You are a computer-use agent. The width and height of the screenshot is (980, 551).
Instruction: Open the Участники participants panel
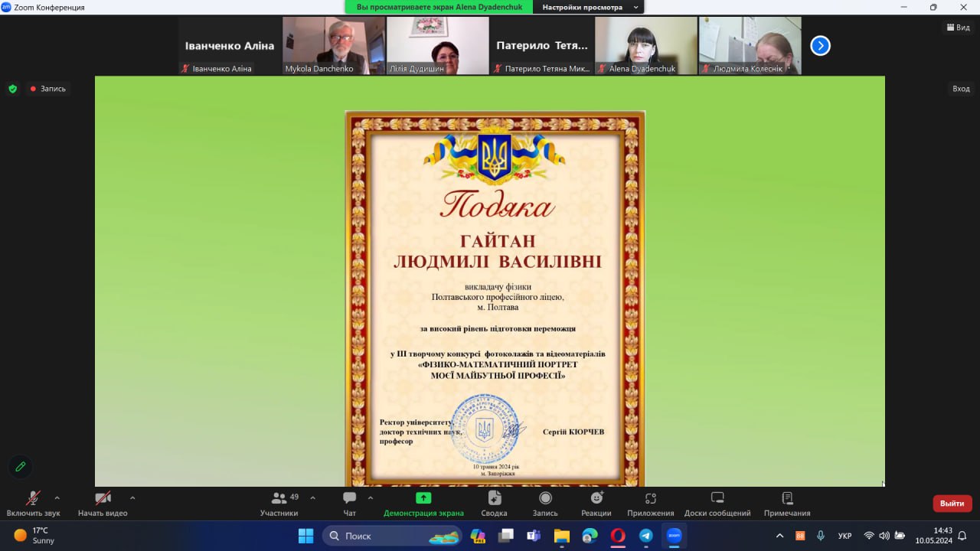(279, 503)
